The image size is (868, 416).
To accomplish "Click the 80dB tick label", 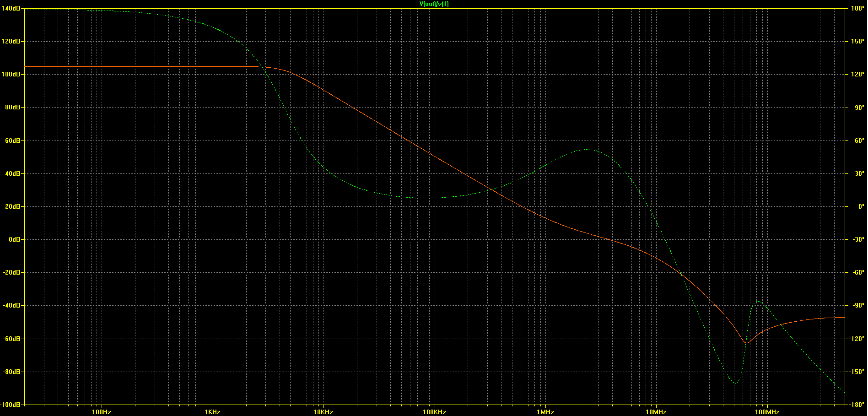I will (12, 107).
